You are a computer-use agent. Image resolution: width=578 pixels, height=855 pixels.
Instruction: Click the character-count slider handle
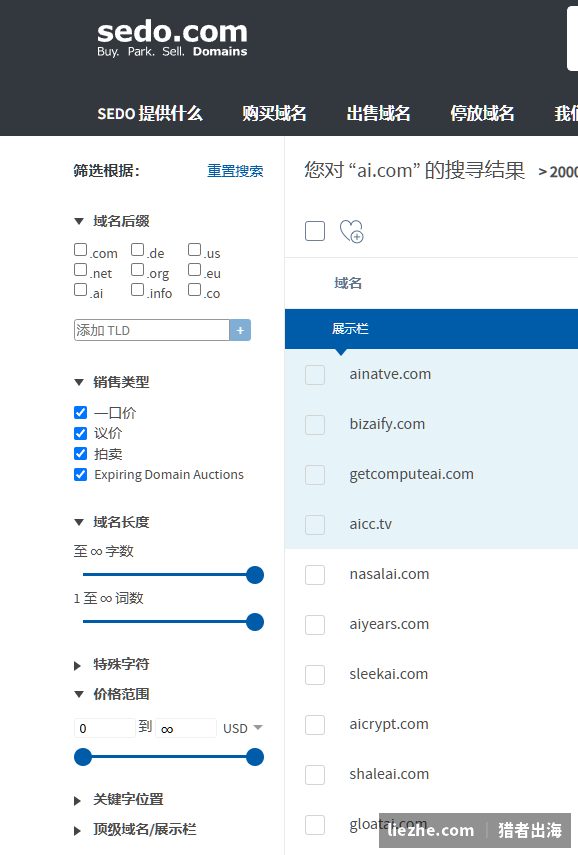point(255,575)
